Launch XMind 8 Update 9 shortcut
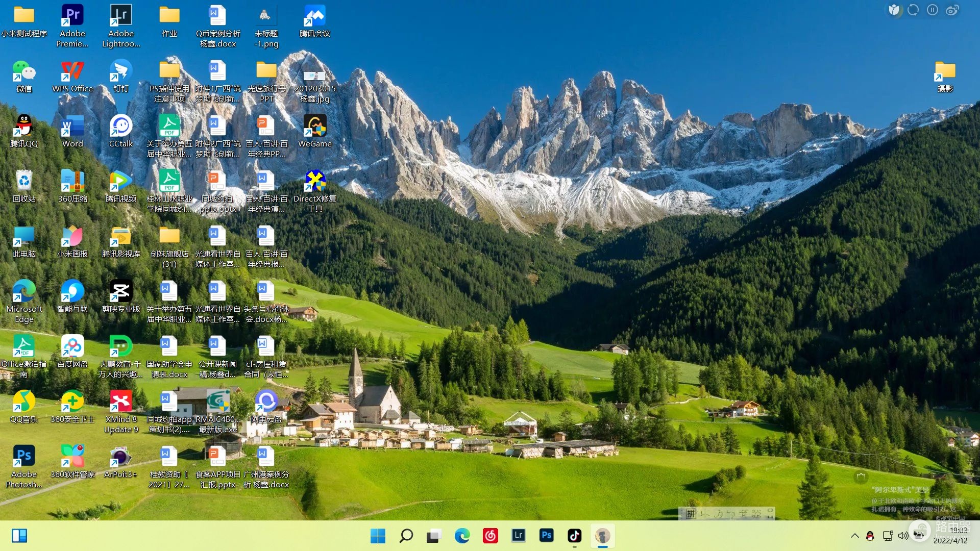The image size is (980, 551). [x=121, y=412]
